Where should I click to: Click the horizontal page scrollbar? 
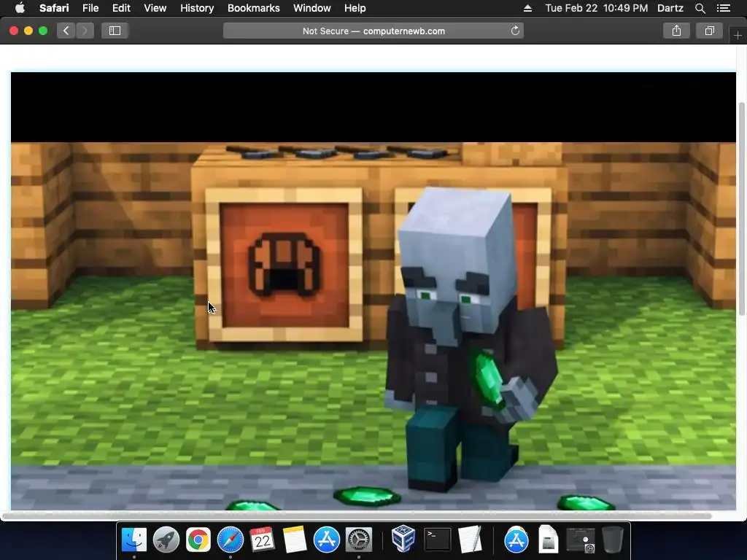coord(357,516)
